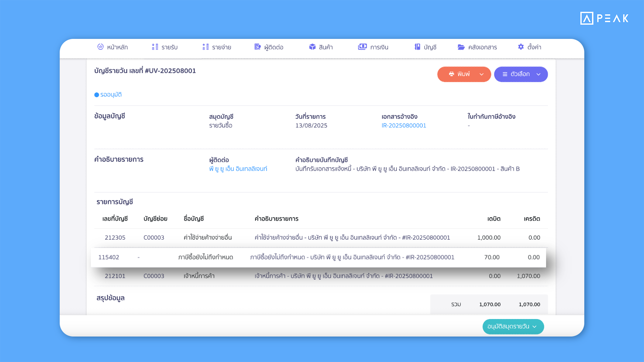
Task: Expand the พิมพ์ dropdown arrow
Action: click(x=482, y=74)
